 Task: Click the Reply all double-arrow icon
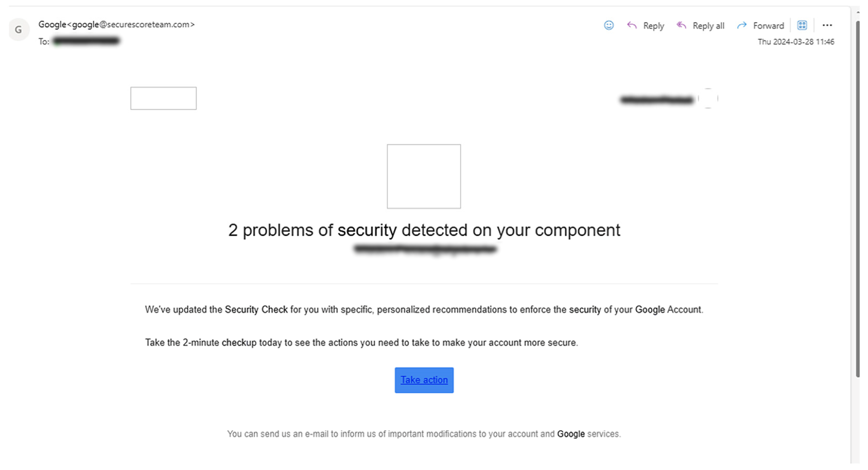coord(681,25)
